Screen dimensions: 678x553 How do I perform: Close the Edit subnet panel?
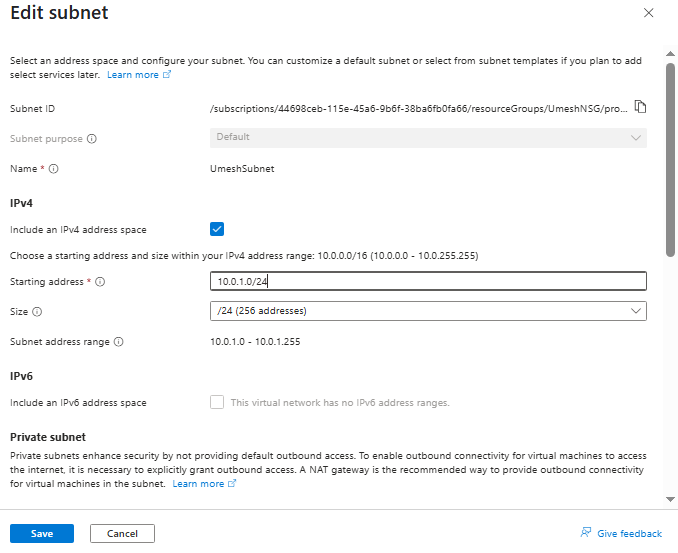point(648,13)
